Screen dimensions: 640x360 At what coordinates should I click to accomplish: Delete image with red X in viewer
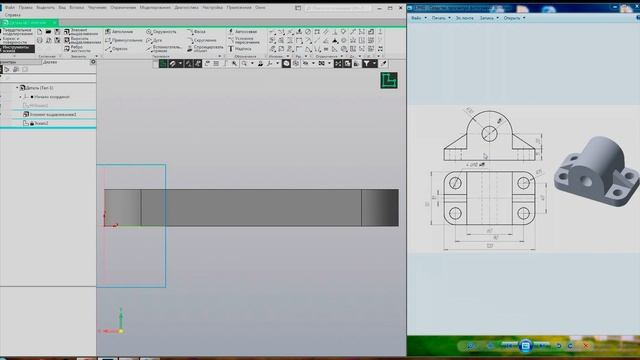585,346
